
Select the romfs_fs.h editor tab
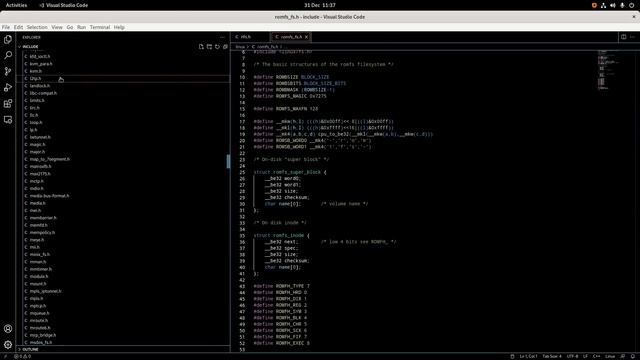click(x=291, y=37)
